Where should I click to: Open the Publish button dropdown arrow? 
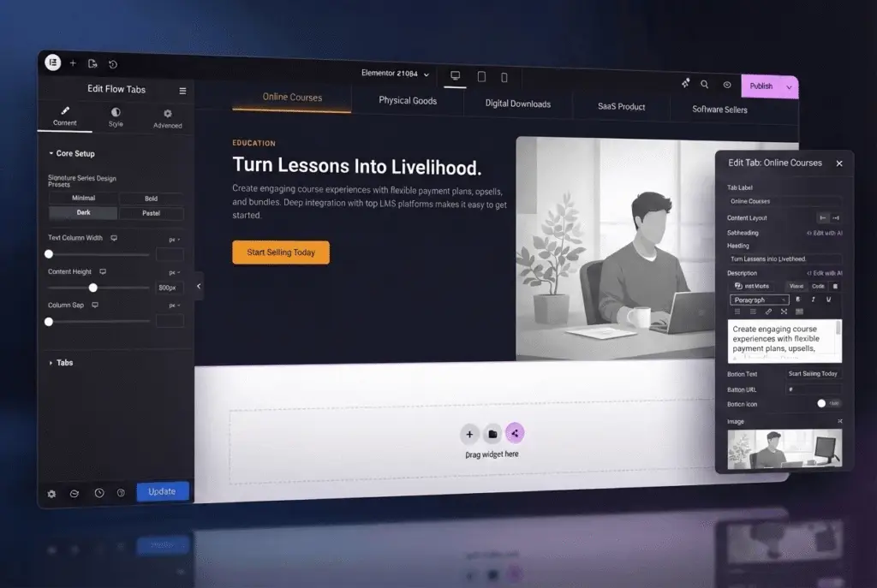[x=790, y=87]
